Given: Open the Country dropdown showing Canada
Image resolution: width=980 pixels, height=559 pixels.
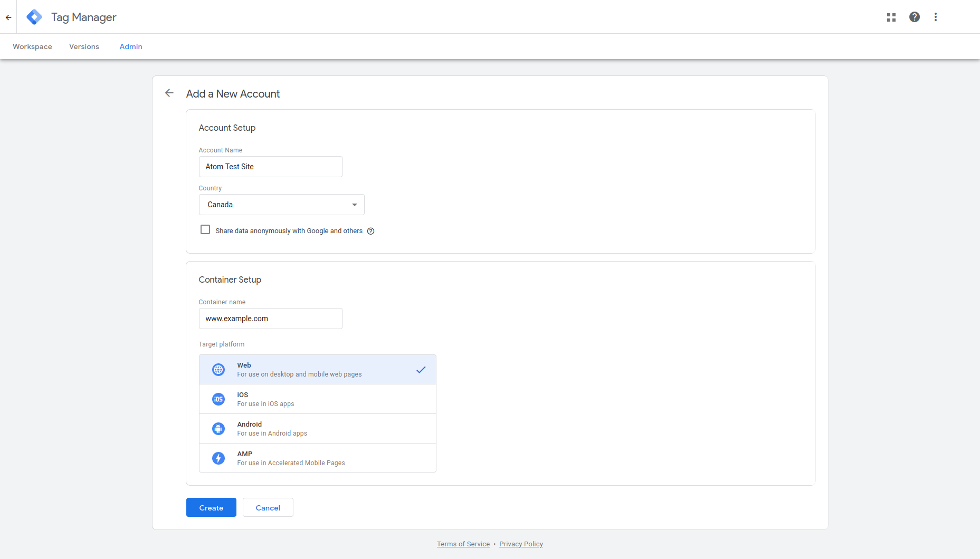Looking at the screenshot, I should coord(281,205).
